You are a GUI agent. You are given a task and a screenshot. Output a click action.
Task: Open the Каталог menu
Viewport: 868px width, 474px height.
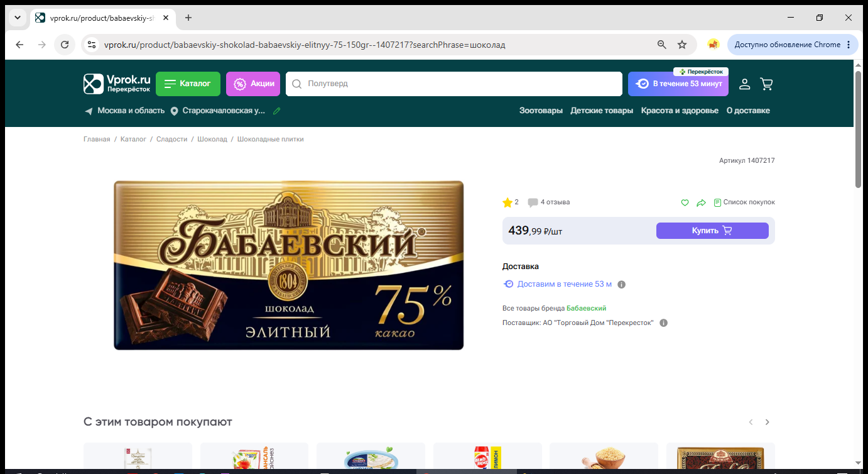pos(188,84)
